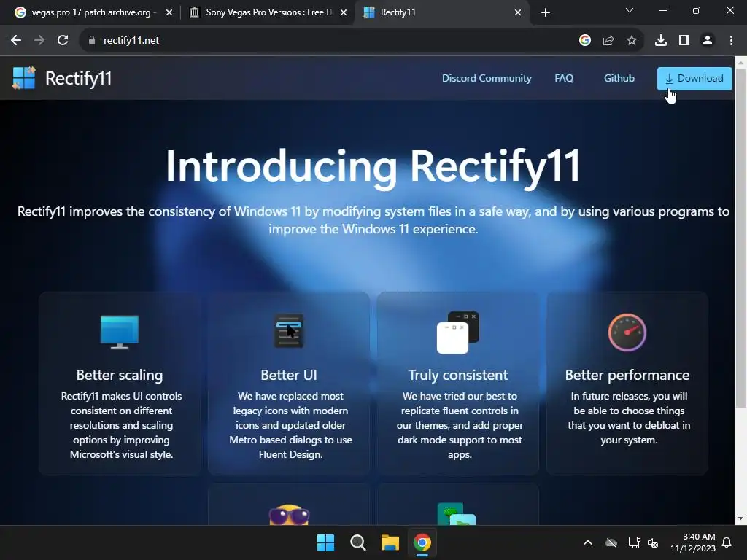Click the browser forward arrow
Viewport: 747px width, 560px height.
click(x=39, y=40)
